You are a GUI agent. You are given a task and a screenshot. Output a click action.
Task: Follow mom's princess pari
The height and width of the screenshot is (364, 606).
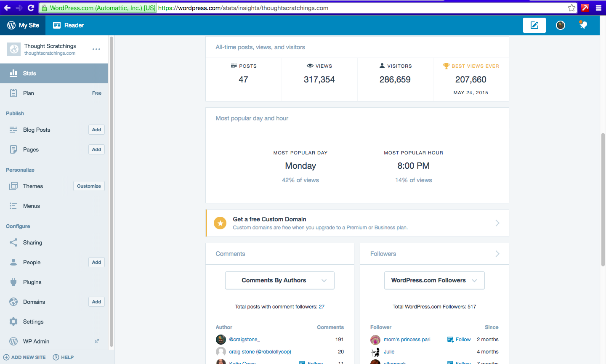459,340
